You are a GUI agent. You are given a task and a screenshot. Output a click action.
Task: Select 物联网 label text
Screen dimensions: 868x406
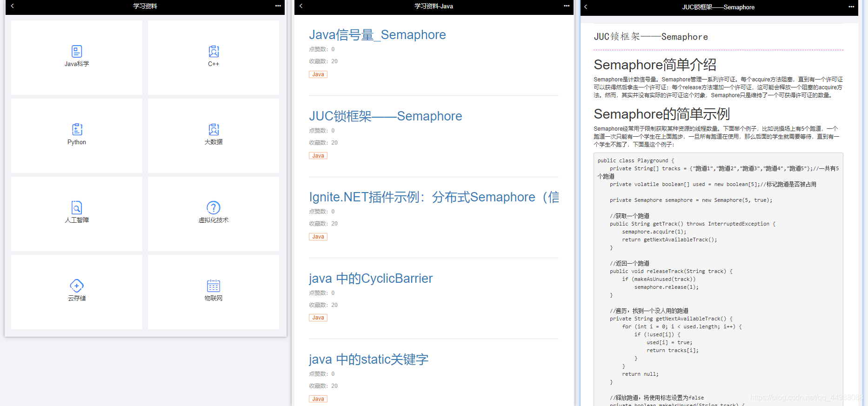[214, 299]
